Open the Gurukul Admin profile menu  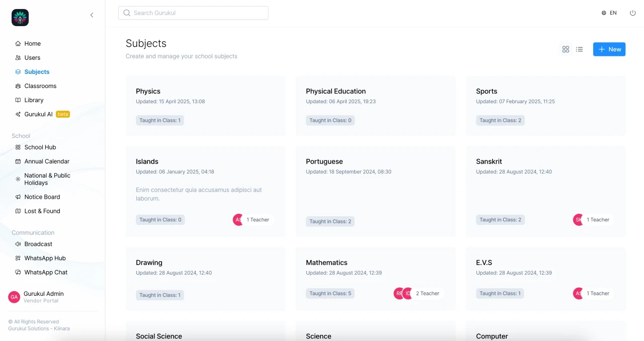pyautogui.click(x=43, y=297)
